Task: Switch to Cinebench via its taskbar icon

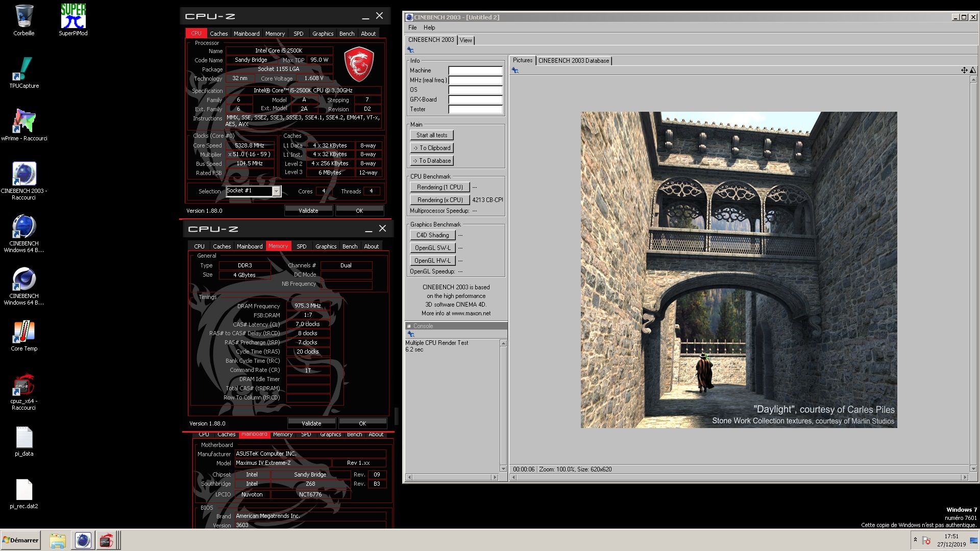Action: click(83, 540)
